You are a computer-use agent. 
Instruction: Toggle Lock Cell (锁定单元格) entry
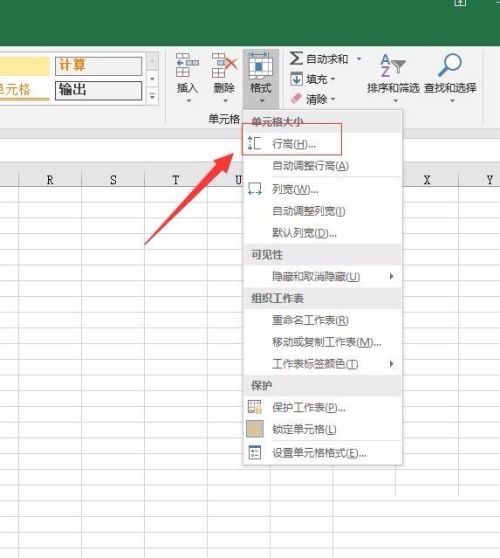click(323, 429)
